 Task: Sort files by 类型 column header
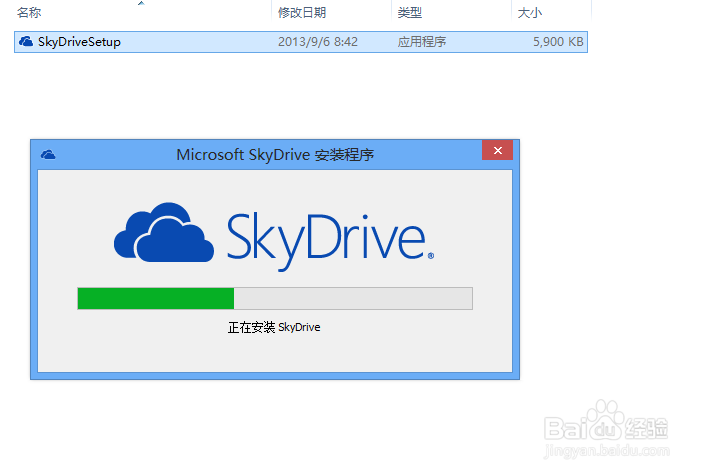[x=410, y=13]
